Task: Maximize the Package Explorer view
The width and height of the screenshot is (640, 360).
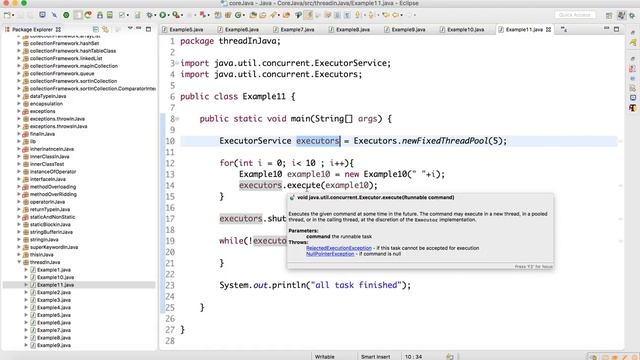Action: click(x=149, y=29)
